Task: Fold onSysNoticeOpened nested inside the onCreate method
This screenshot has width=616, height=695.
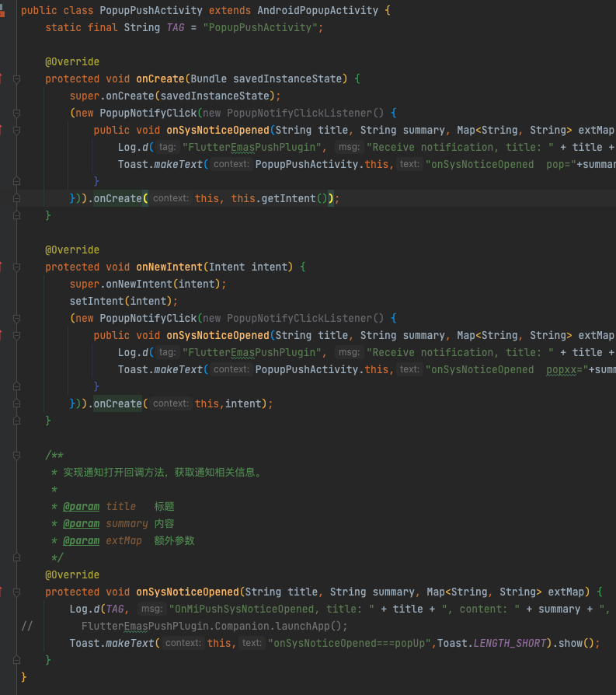Action: point(17,131)
